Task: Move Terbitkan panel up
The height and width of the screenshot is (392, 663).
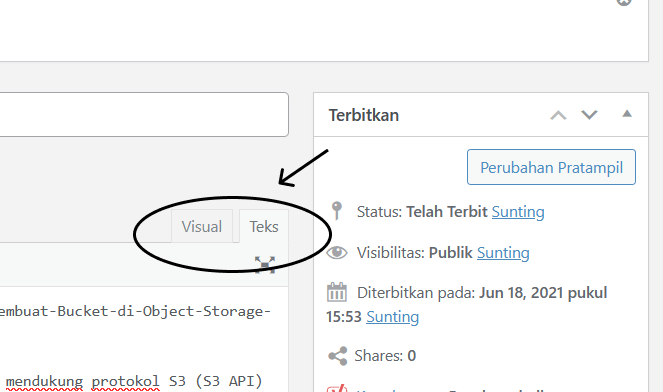Action: [558, 115]
